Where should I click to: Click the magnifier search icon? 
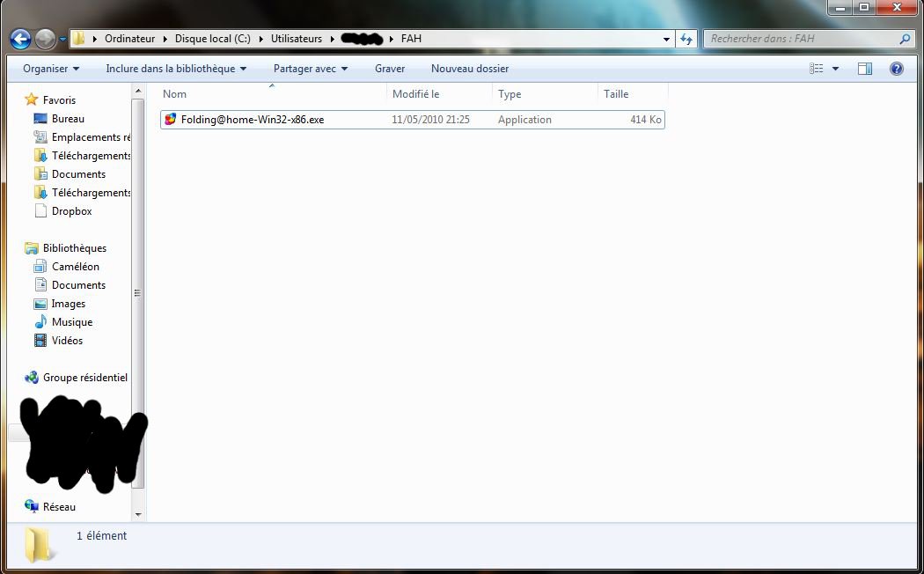coord(905,39)
